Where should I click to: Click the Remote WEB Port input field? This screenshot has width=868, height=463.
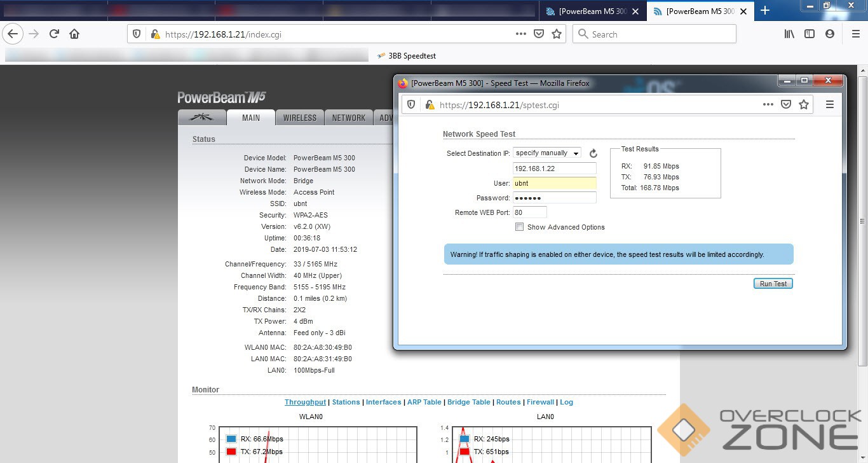click(x=530, y=212)
